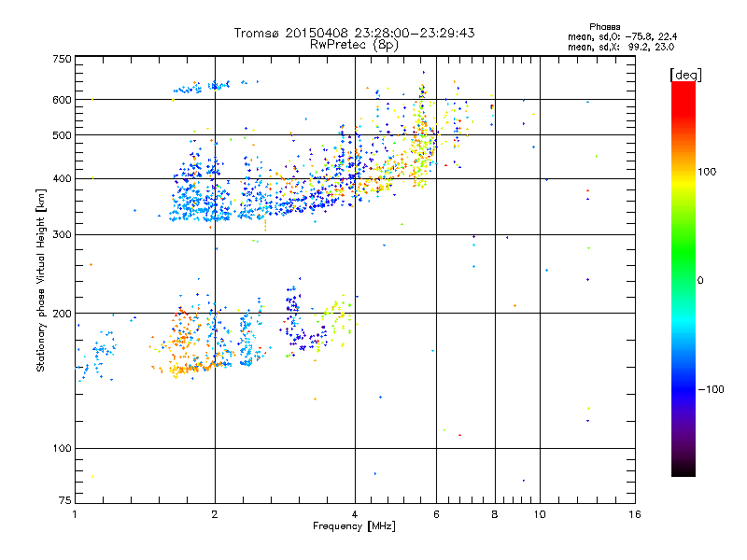
Task: Pick the green zero region of colorbar
Action: pos(684,279)
